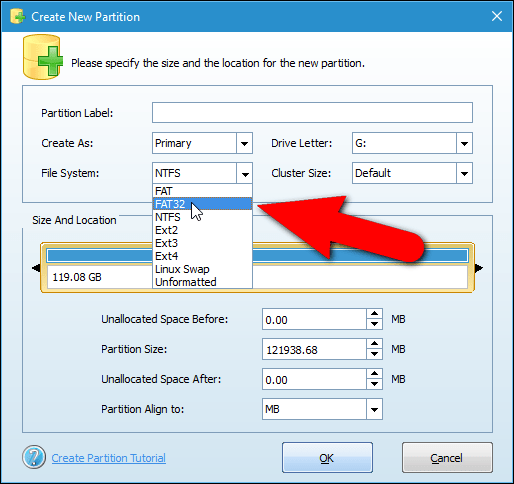The width and height of the screenshot is (514, 484).
Task: Choose Ext4 file system option
Action: point(202,256)
